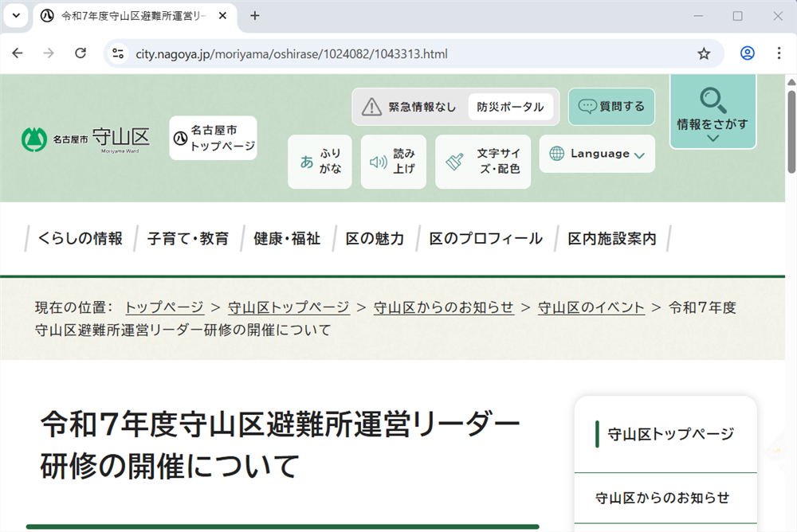Open the 防災ポータル link
Image resolution: width=797 pixels, height=532 pixels.
click(511, 106)
